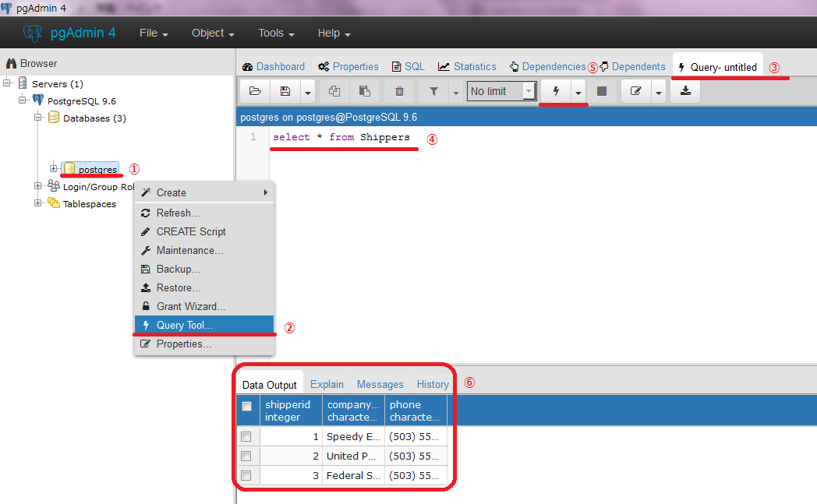Click the Open File folder icon
The width and height of the screenshot is (817, 504).
pos(255,91)
